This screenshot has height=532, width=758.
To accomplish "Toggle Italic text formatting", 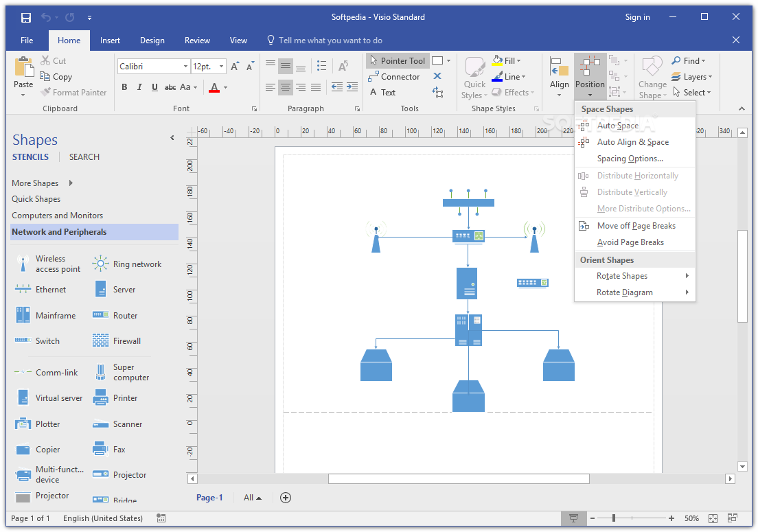I will [139, 87].
